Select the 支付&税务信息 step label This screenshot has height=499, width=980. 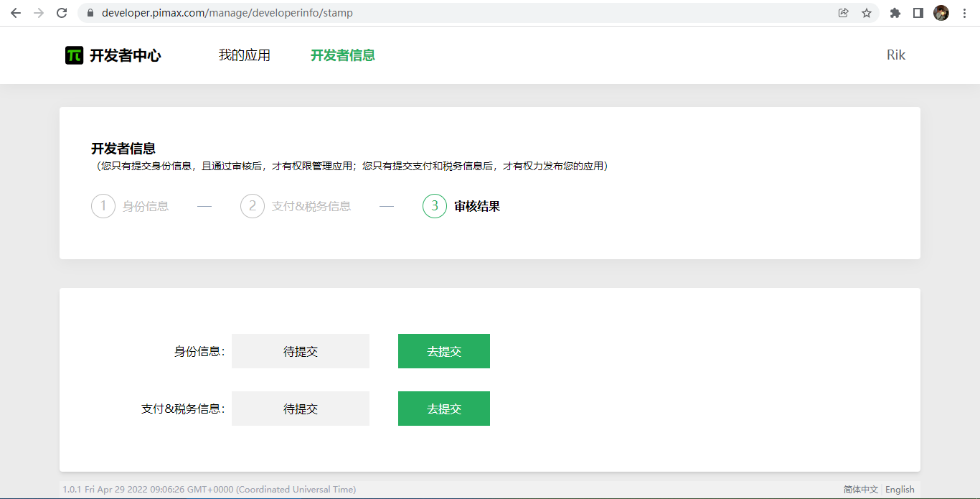pyautogui.click(x=311, y=206)
